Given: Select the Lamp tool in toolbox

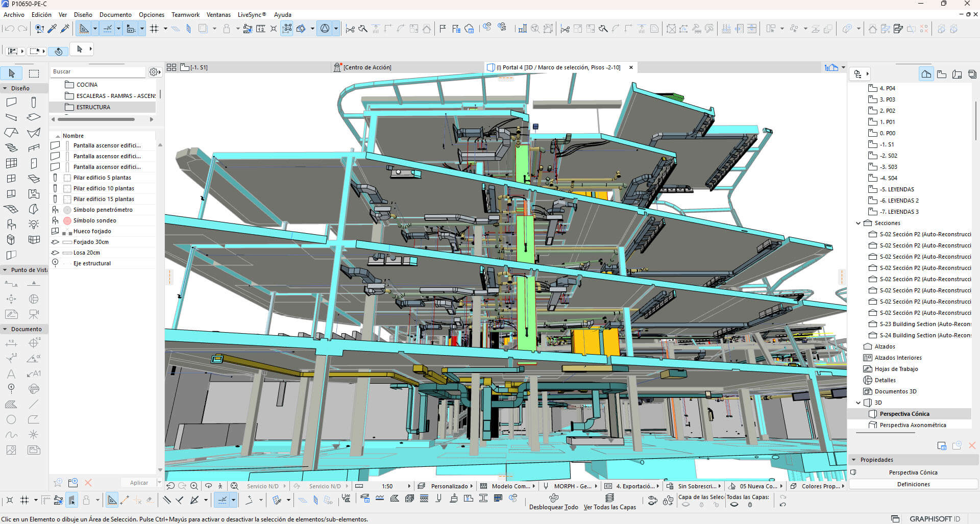Looking at the screenshot, I should [x=34, y=224].
